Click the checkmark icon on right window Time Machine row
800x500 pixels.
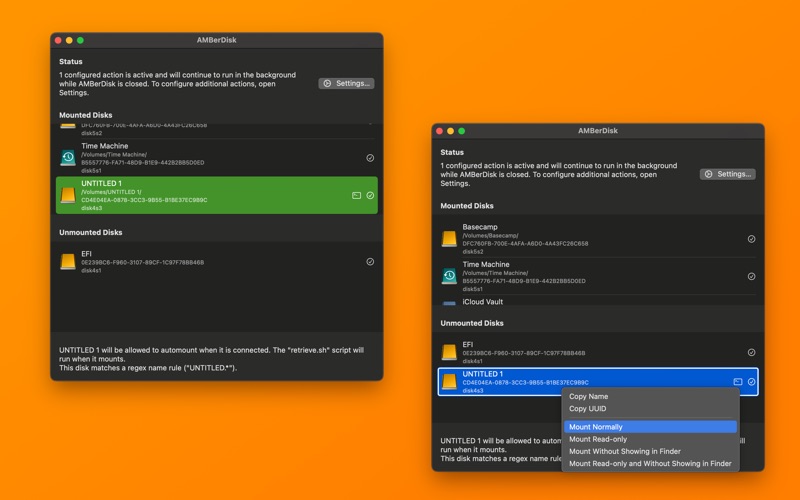click(x=752, y=277)
